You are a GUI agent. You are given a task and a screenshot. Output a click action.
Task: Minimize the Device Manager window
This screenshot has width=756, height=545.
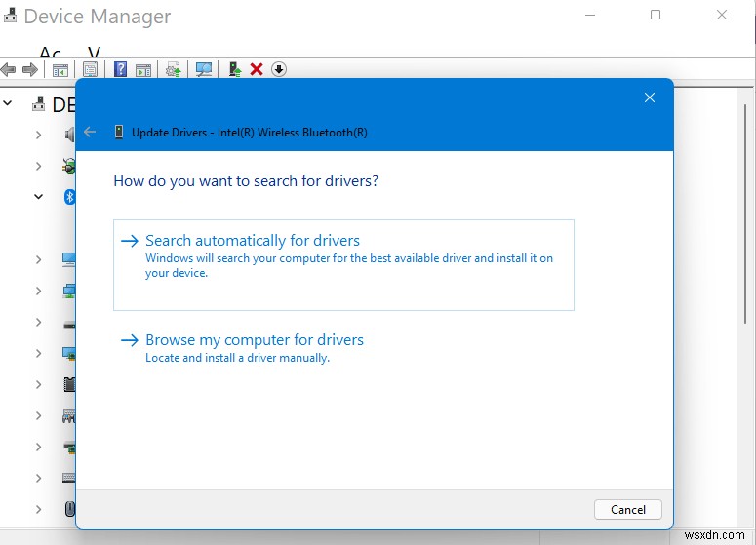[589, 15]
